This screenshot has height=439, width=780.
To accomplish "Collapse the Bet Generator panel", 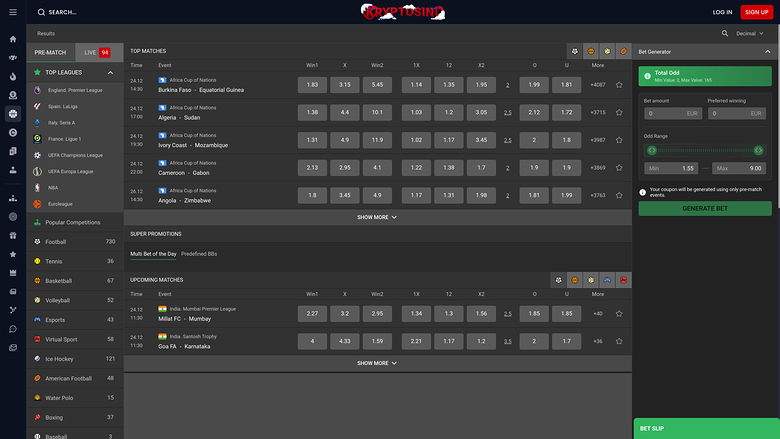I will [768, 52].
